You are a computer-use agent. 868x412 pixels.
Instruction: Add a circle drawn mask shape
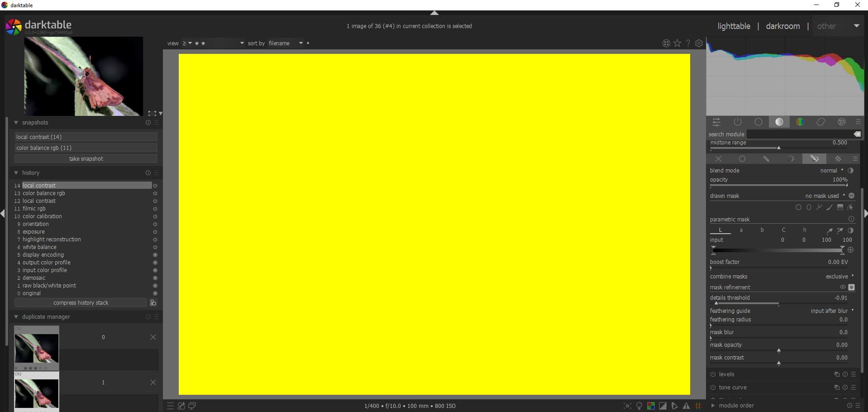point(798,207)
